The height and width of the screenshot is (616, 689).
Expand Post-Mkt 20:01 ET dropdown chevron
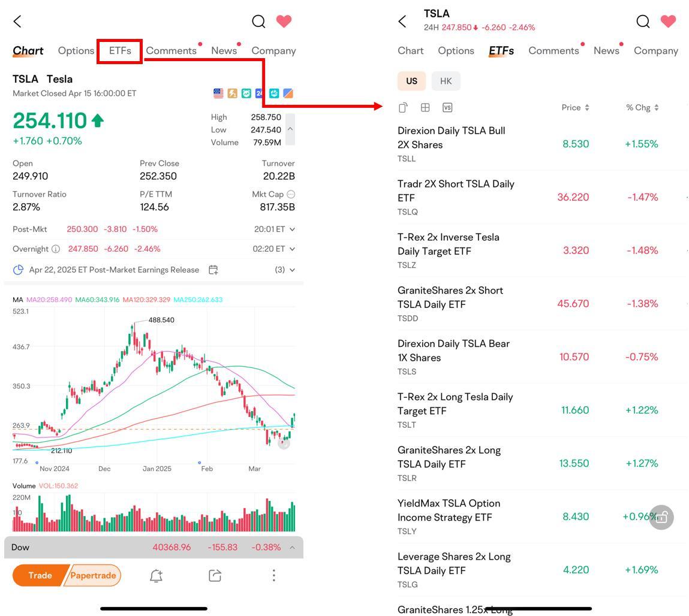(x=292, y=229)
